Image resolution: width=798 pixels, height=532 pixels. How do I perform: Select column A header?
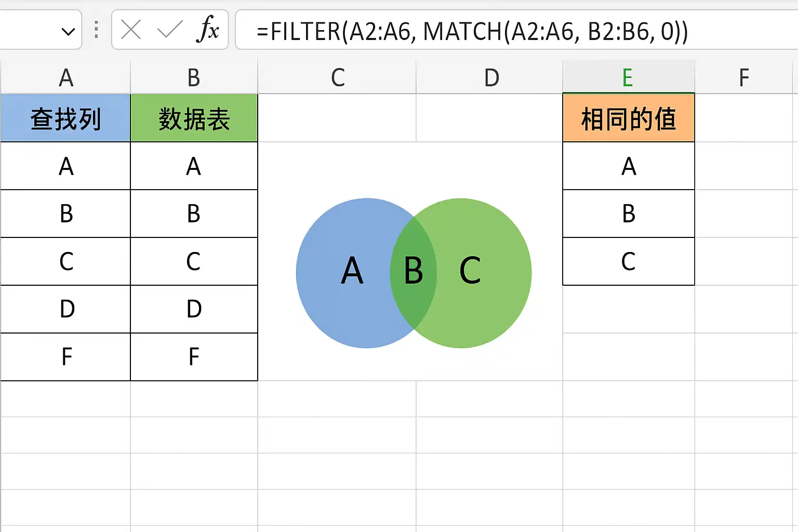65,77
